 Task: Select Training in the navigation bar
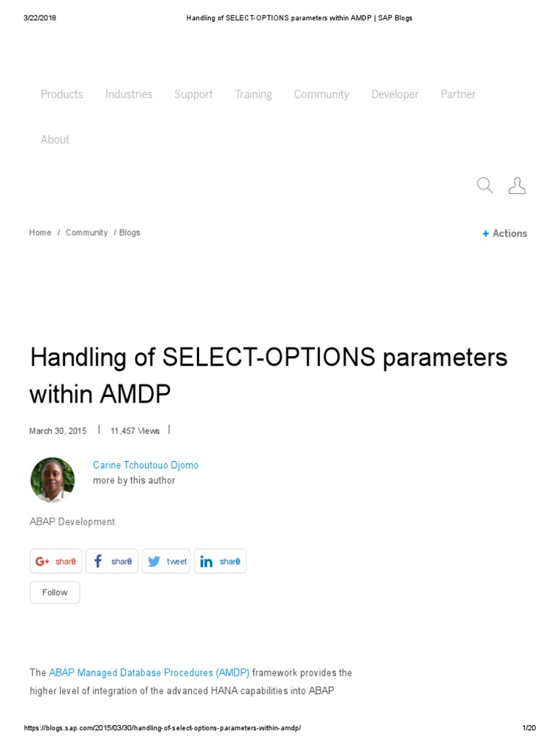(254, 94)
